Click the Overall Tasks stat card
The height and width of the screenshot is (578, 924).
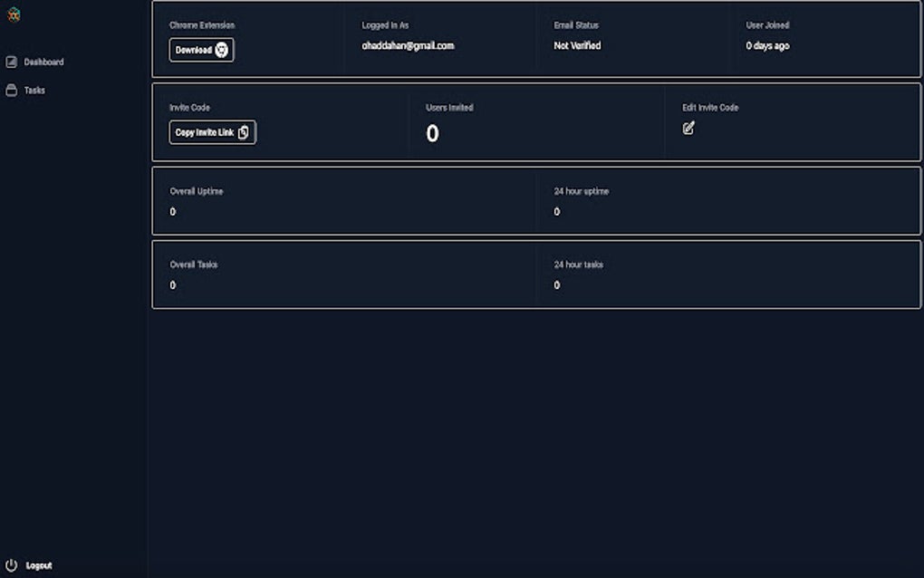(x=344, y=276)
